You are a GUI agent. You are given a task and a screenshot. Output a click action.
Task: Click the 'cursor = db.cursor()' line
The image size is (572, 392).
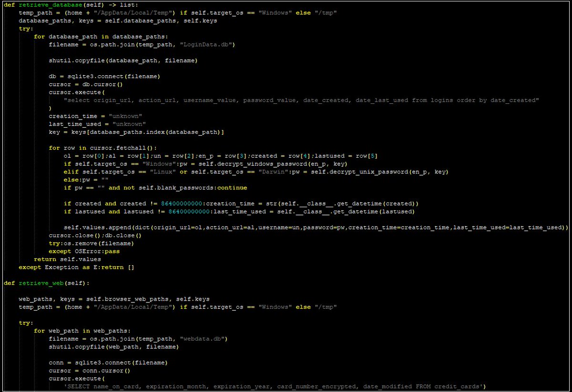(86, 84)
